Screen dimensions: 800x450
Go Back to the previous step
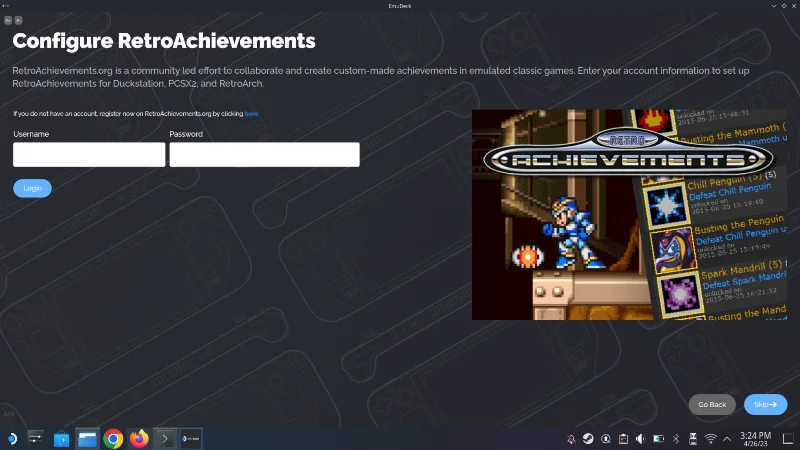[712, 405]
